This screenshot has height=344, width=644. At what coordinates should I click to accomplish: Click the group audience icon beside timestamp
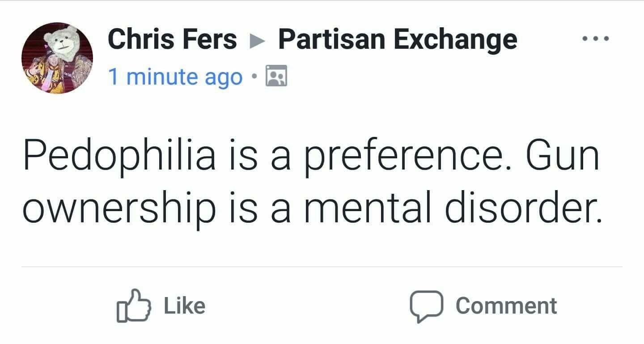[276, 76]
